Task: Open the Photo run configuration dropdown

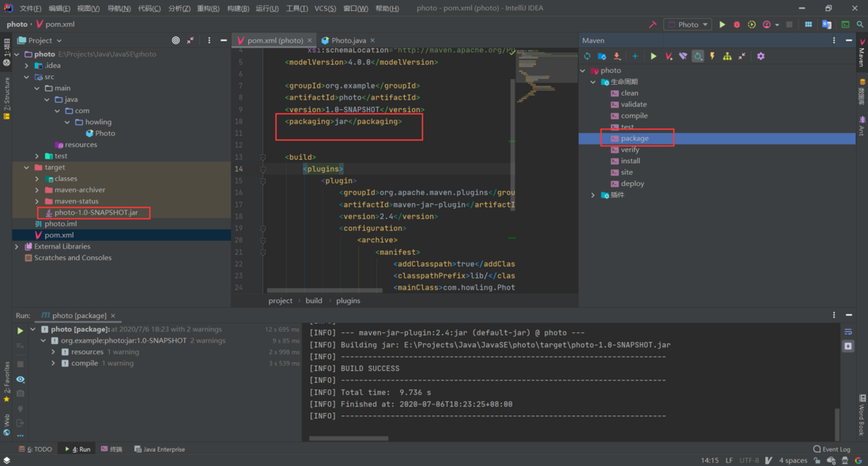Action: [688, 25]
